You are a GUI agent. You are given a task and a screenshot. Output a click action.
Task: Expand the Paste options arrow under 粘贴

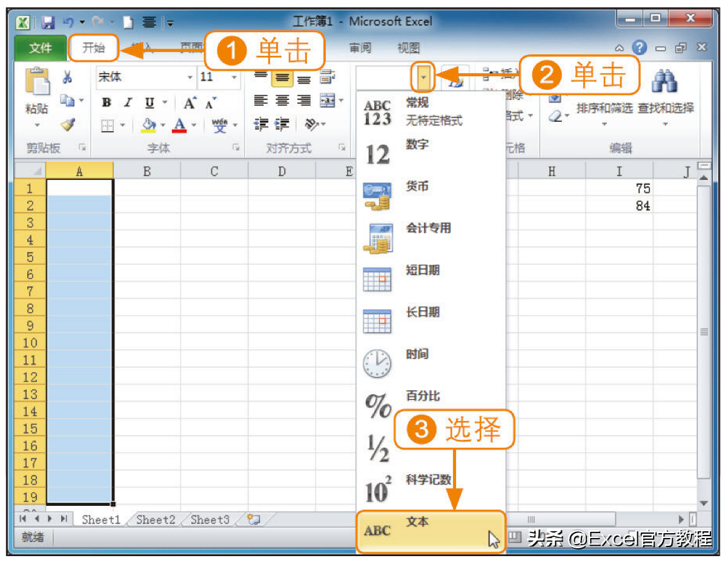pyautogui.click(x=37, y=126)
